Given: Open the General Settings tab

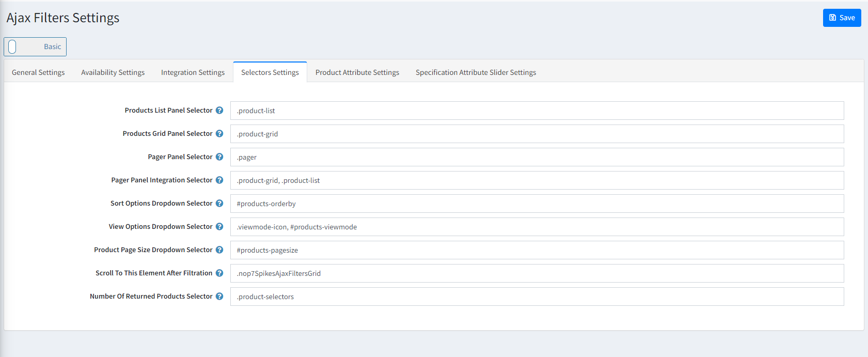Looking at the screenshot, I should pyautogui.click(x=38, y=72).
